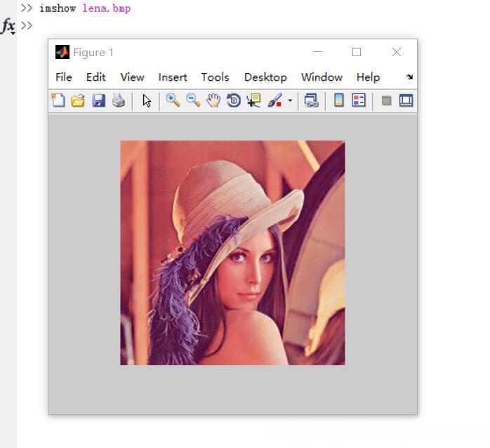Open the Insert menu
490x448 pixels.
point(173,77)
